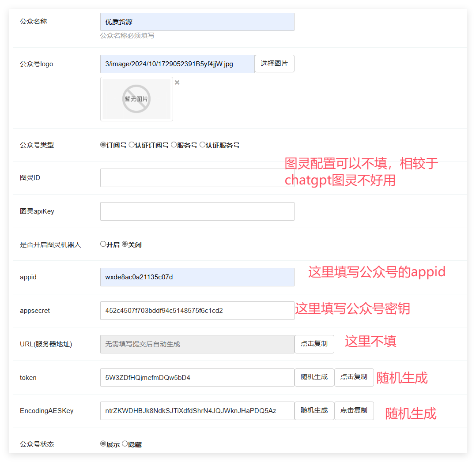Set 公众号状态 to 隐藏
The width and height of the screenshot is (476, 462).
click(125, 444)
